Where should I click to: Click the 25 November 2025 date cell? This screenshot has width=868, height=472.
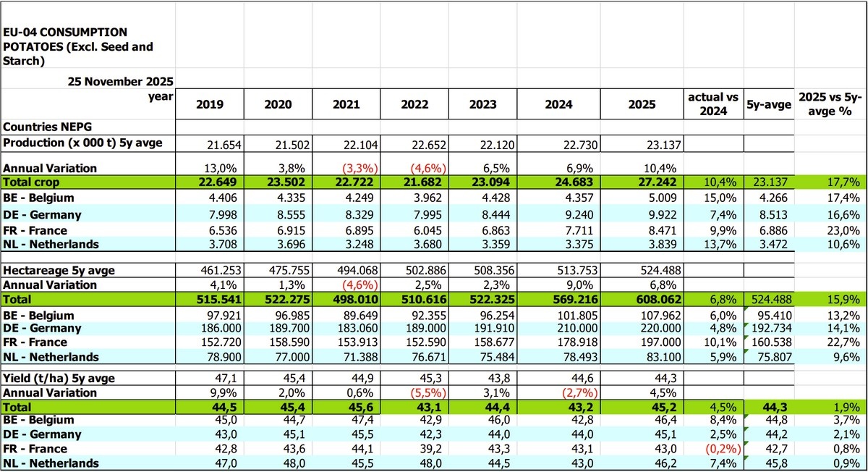point(87,80)
